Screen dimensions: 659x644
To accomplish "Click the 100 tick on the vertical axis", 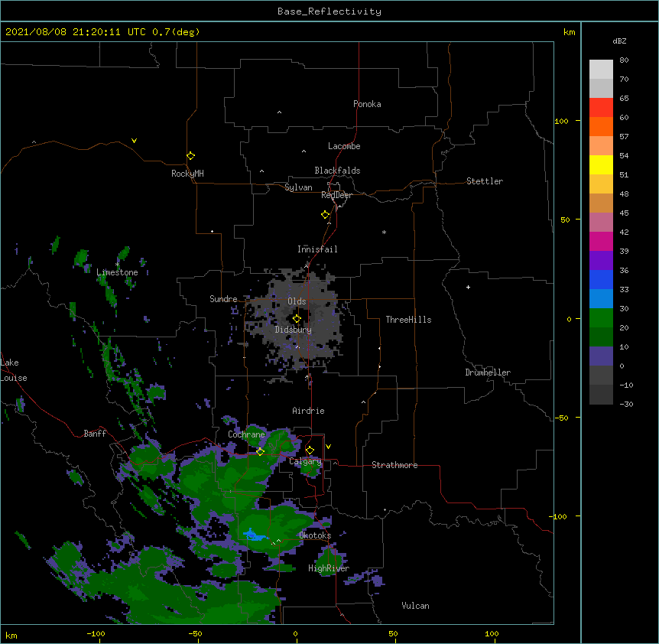I will 561,121.
